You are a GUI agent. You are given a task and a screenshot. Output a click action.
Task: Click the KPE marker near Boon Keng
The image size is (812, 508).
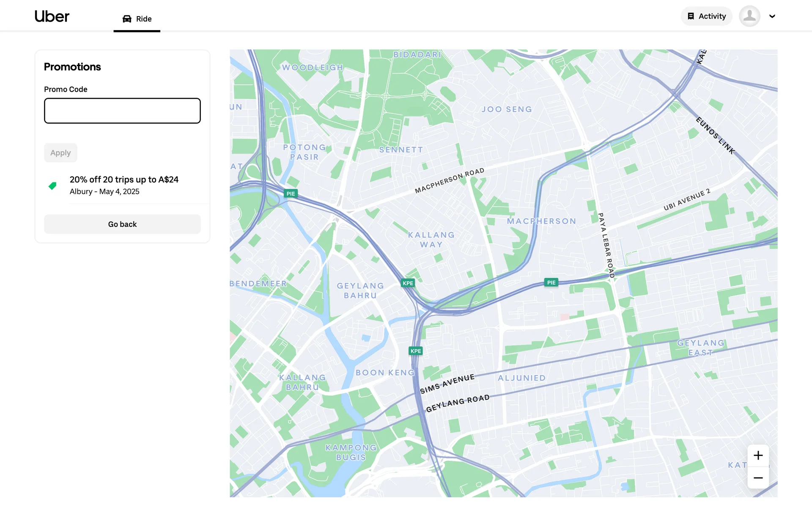pos(416,351)
